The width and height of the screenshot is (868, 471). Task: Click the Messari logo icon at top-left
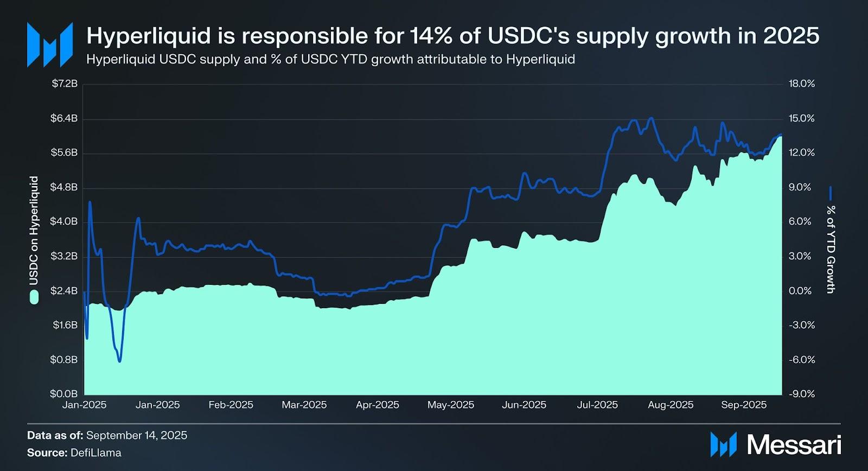point(49,44)
